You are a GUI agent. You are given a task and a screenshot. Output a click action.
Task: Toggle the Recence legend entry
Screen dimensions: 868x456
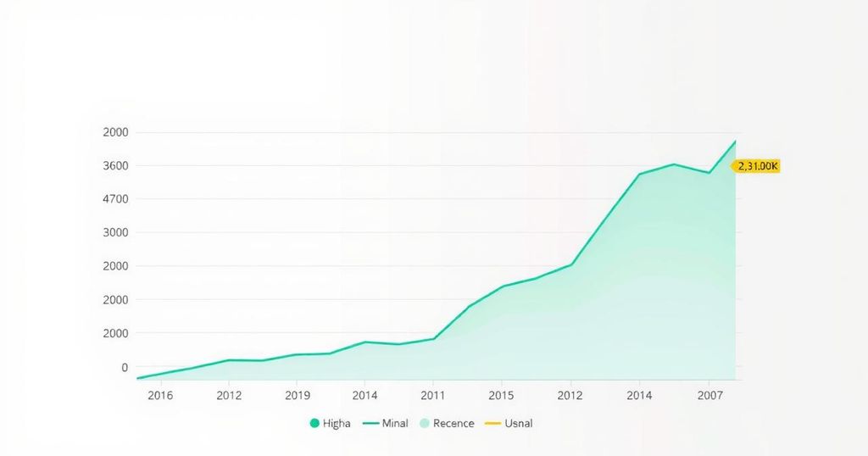pyautogui.click(x=448, y=423)
